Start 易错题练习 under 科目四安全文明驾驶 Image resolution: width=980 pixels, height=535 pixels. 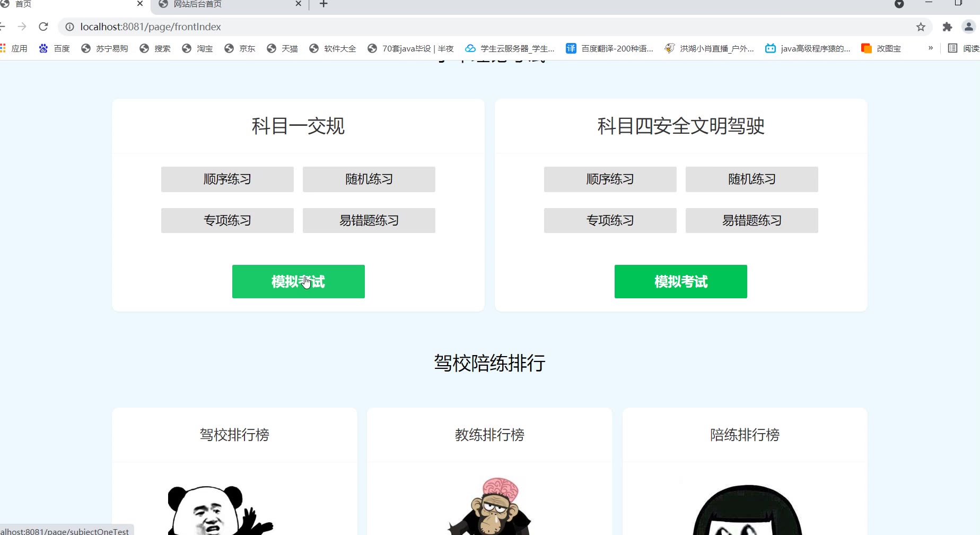point(752,220)
